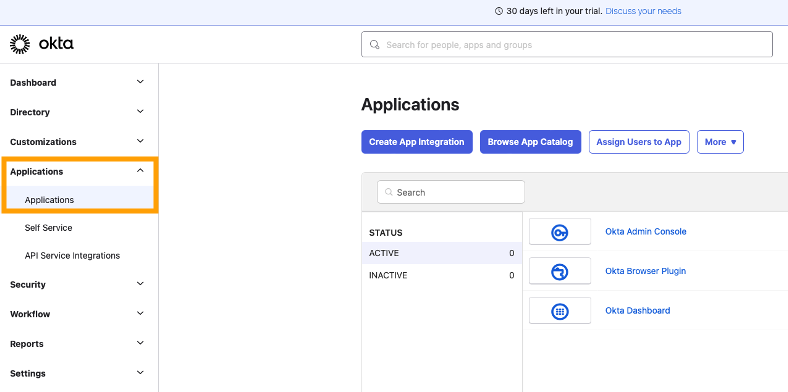Open API Service Integrations in sidebar
This screenshot has width=788, height=392.
(72, 256)
